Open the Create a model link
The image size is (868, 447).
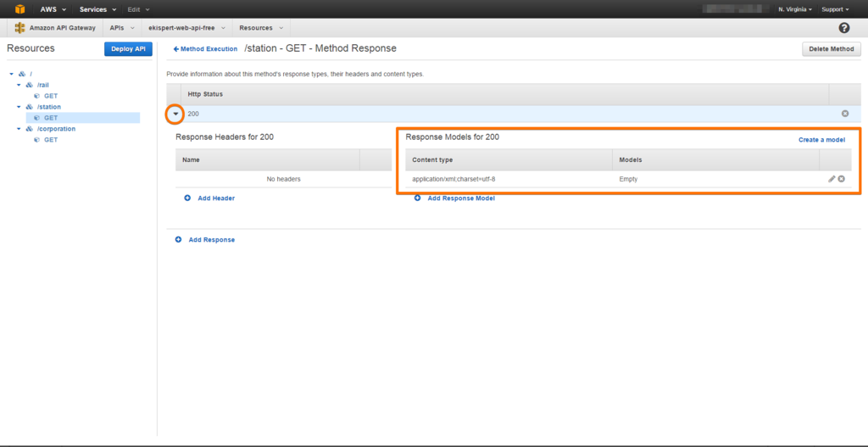(x=821, y=140)
